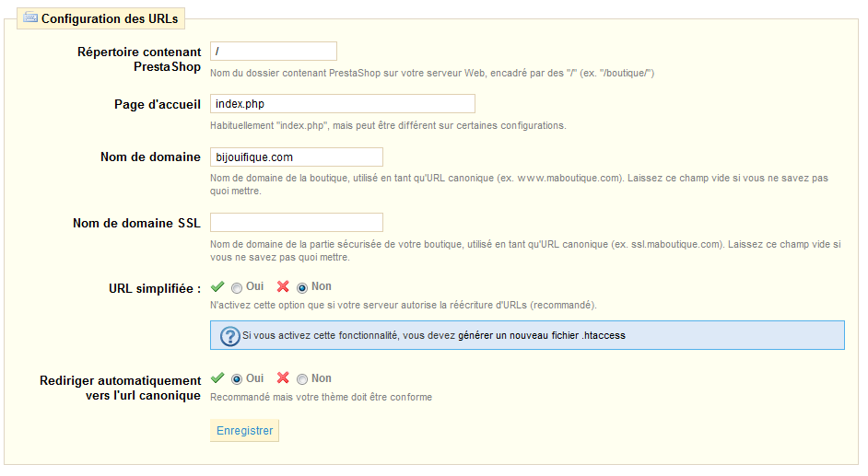
Task: Focus the empty Nom de domaine SSL field
Action: tap(297, 222)
